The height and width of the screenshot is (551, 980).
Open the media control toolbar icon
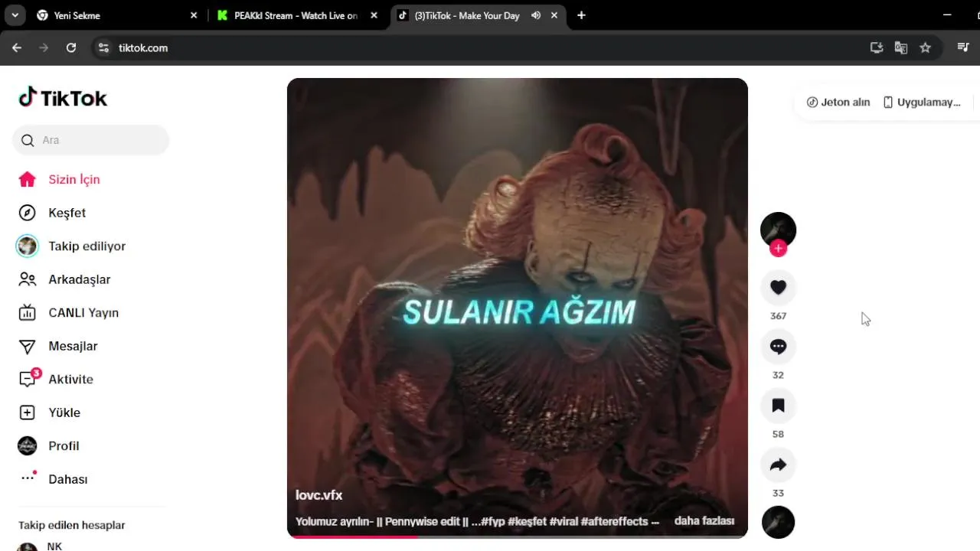click(963, 47)
